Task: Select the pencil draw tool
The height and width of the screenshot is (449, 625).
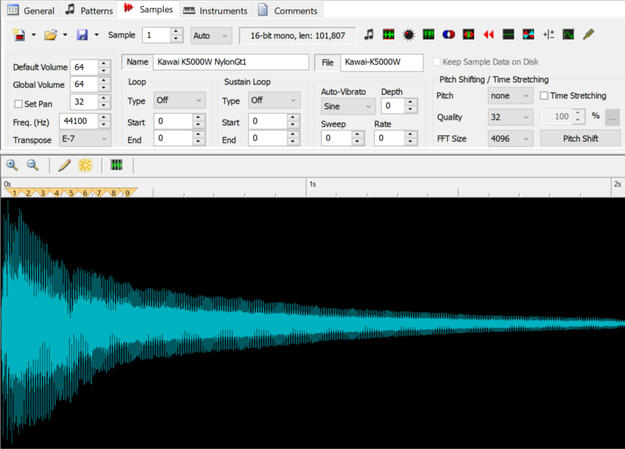Action: pos(64,165)
